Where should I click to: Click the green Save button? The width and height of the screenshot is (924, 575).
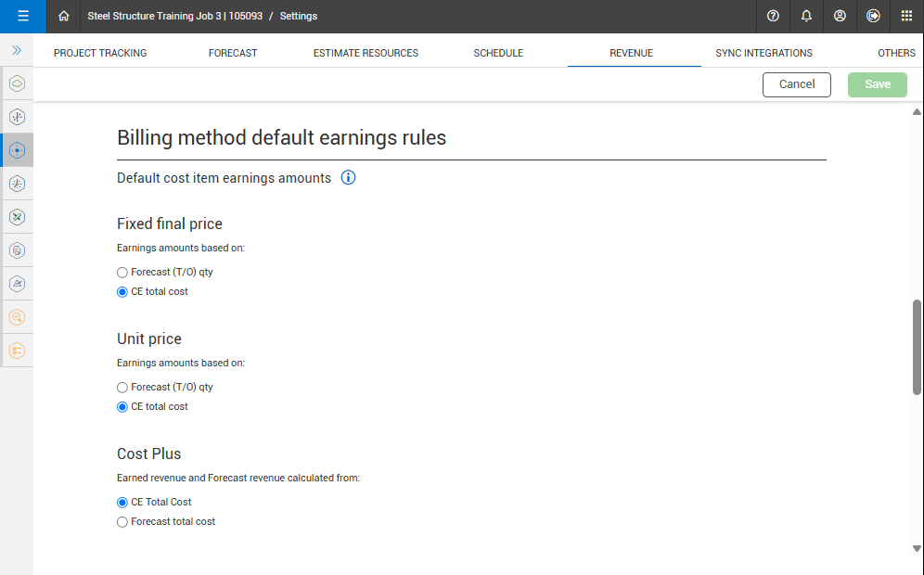click(878, 84)
